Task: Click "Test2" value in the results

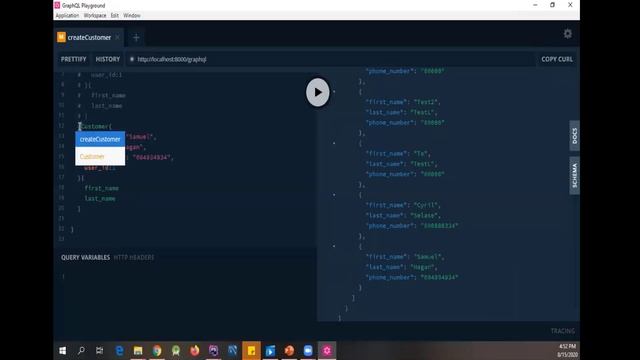Action: click(x=427, y=102)
